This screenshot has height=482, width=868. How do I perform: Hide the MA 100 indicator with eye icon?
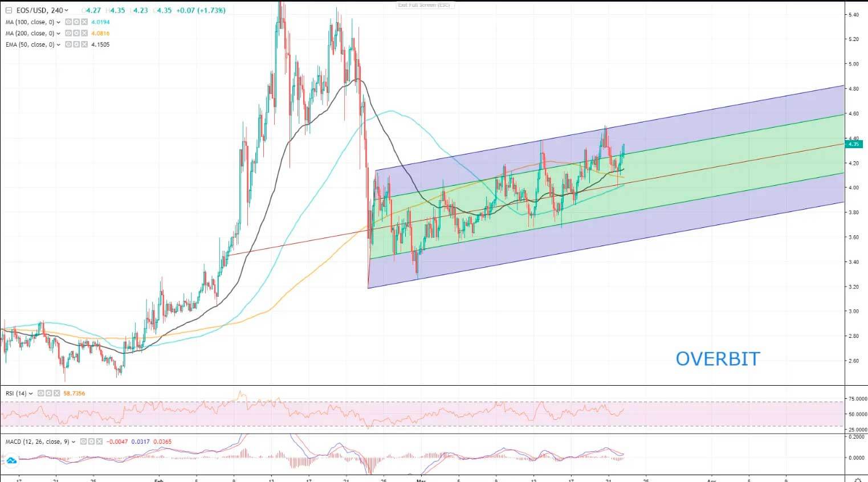click(68, 22)
